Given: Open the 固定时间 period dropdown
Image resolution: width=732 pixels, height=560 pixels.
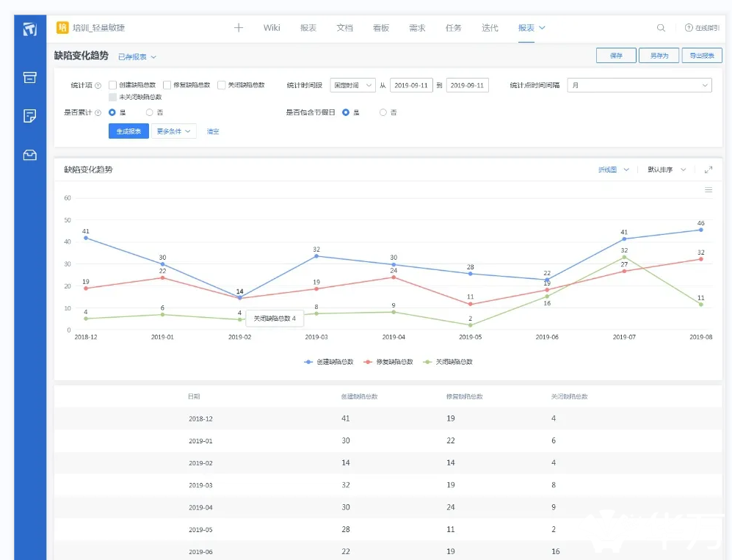Looking at the screenshot, I should coord(352,85).
